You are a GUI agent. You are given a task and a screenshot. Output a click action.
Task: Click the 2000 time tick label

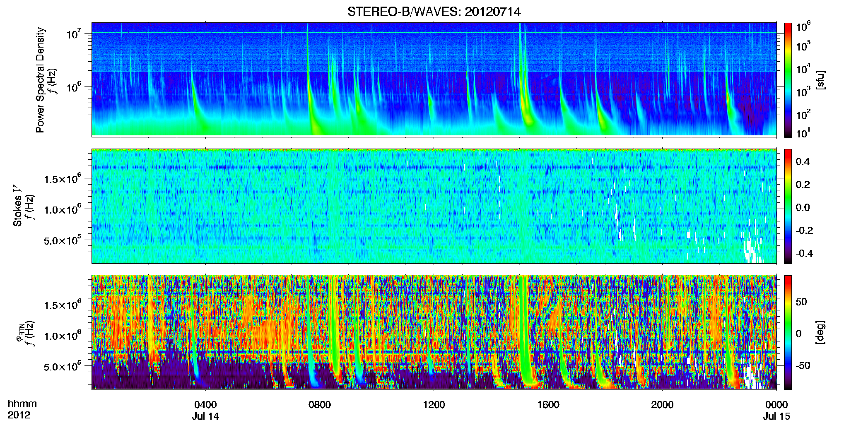[662, 404]
